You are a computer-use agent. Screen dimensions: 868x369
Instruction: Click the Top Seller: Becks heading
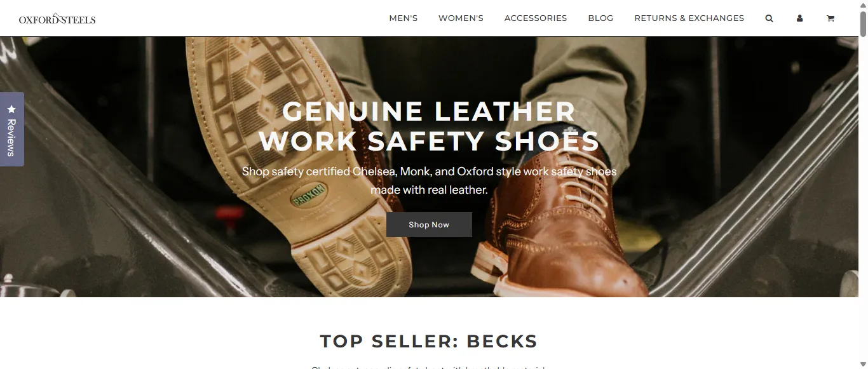[x=429, y=341]
